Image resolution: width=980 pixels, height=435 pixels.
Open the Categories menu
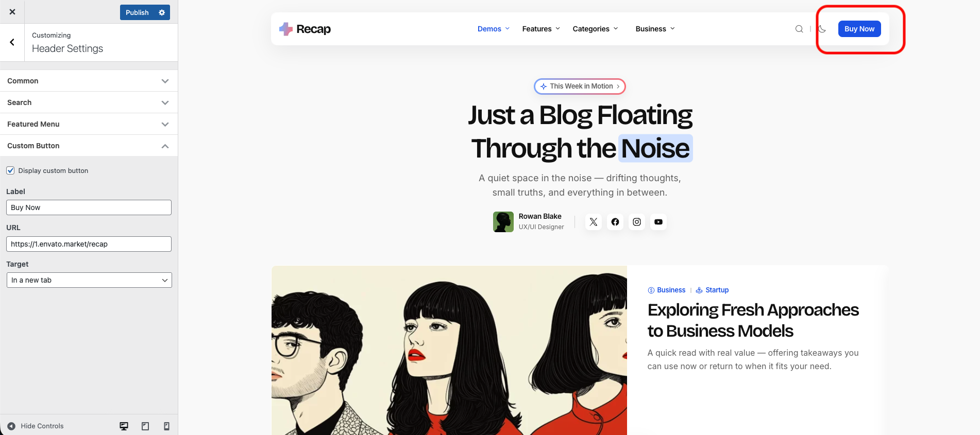point(595,29)
